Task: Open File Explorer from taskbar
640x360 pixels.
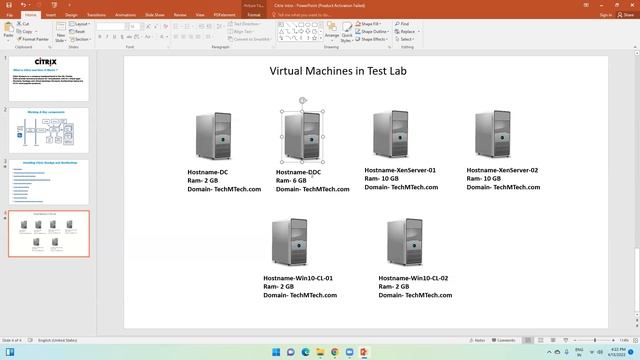Action: (x=320, y=352)
